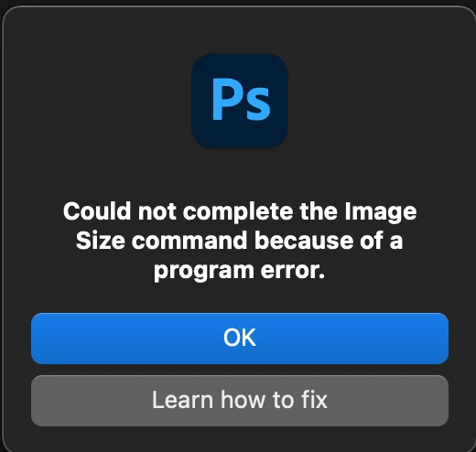Dismiss the error with the blue OK button
Screen dimensions: 476x452
(x=240, y=339)
